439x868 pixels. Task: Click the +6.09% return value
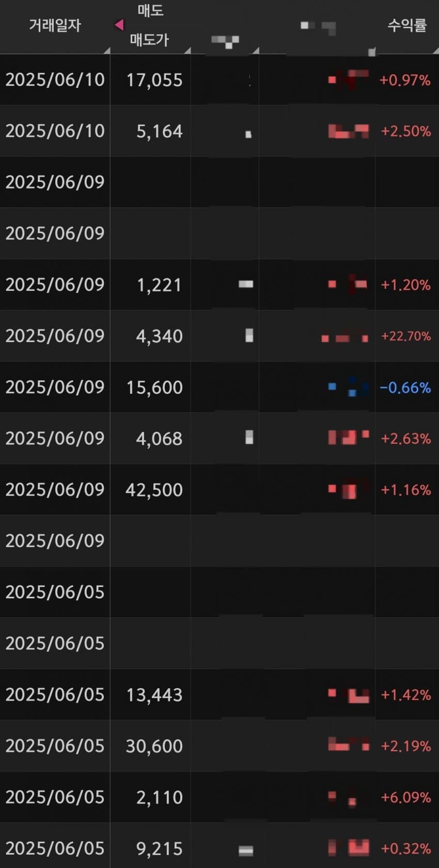[406, 797]
